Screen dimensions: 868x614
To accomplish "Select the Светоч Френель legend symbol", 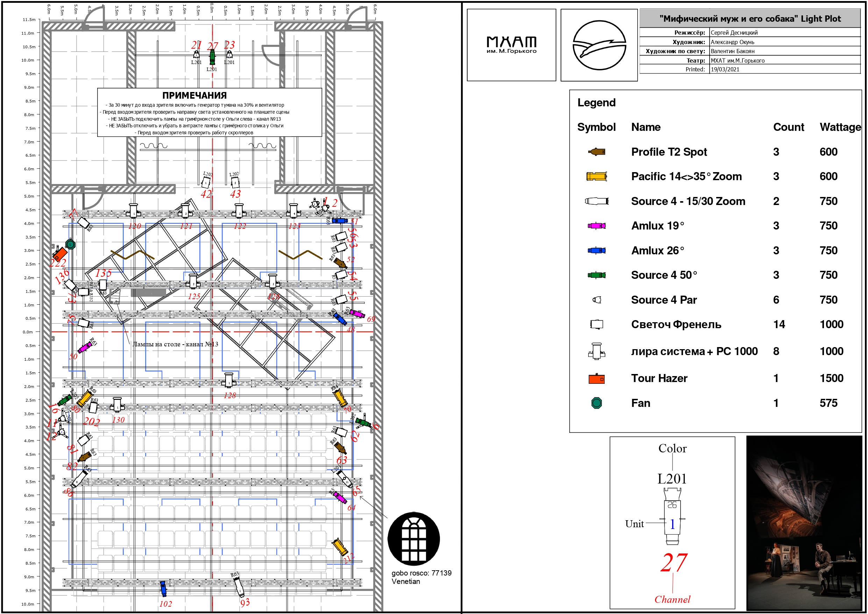I will tap(597, 324).
